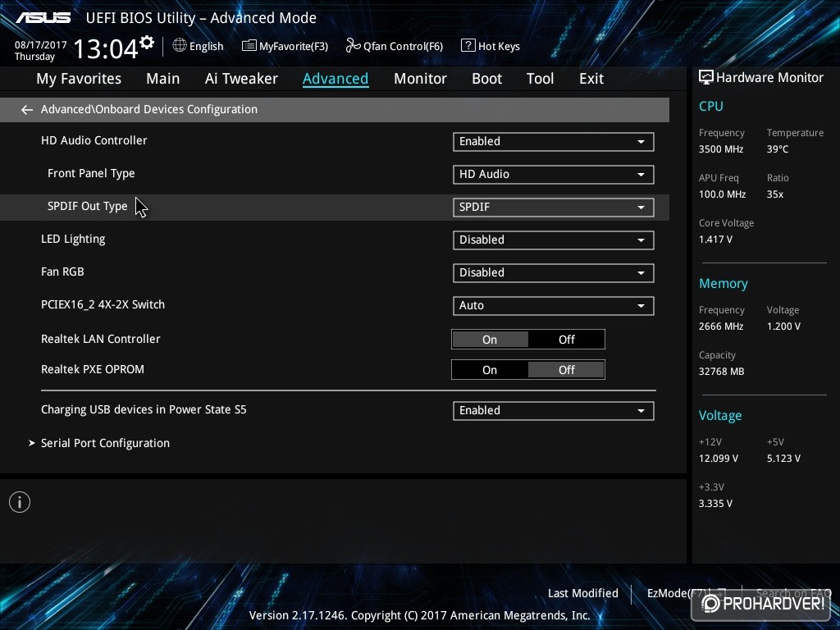Screen dimensions: 840x630
Task: Click the 13:04 clock time
Action: click(x=106, y=48)
